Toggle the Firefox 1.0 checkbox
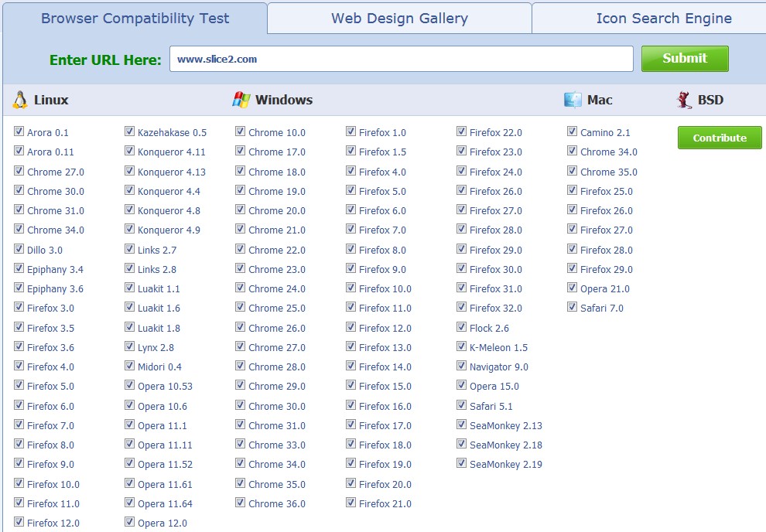Image resolution: width=766 pixels, height=532 pixels. 351,131
